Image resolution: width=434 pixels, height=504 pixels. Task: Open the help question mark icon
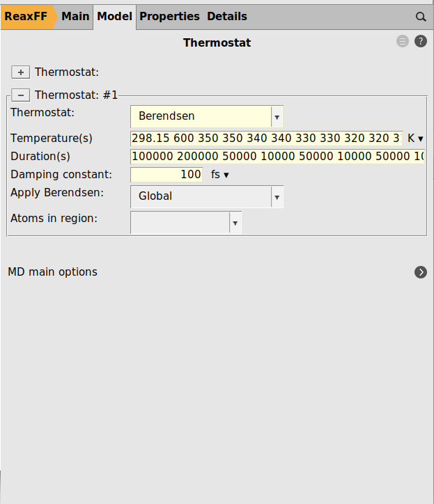click(421, 42)
